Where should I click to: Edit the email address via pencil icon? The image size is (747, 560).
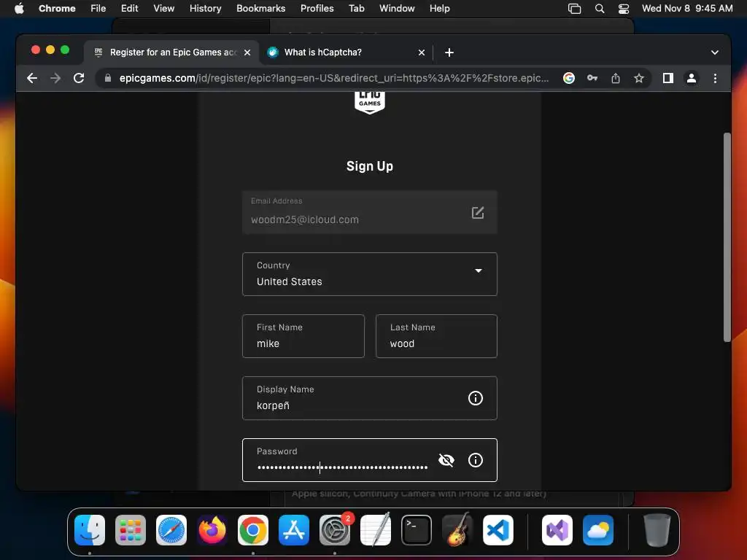coord(478,212)
